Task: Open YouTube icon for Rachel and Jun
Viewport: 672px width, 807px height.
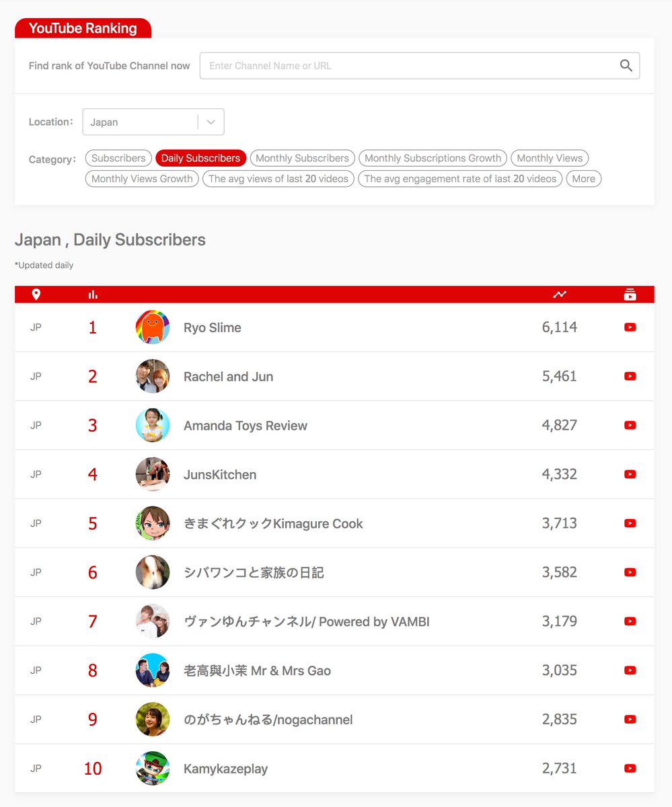Action: click(630, 377)
